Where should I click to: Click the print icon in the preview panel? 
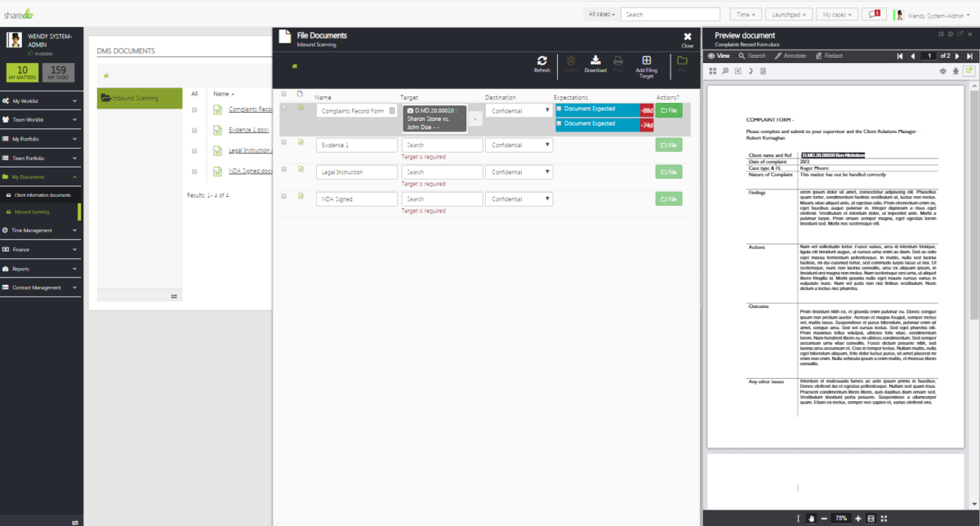[942, 71]
